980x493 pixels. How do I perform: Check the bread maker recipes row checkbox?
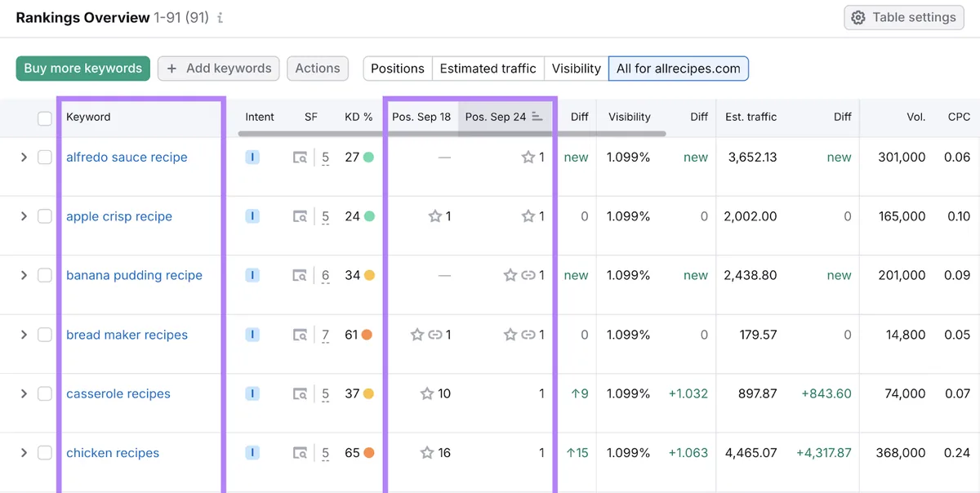click(x=45, y=335)
